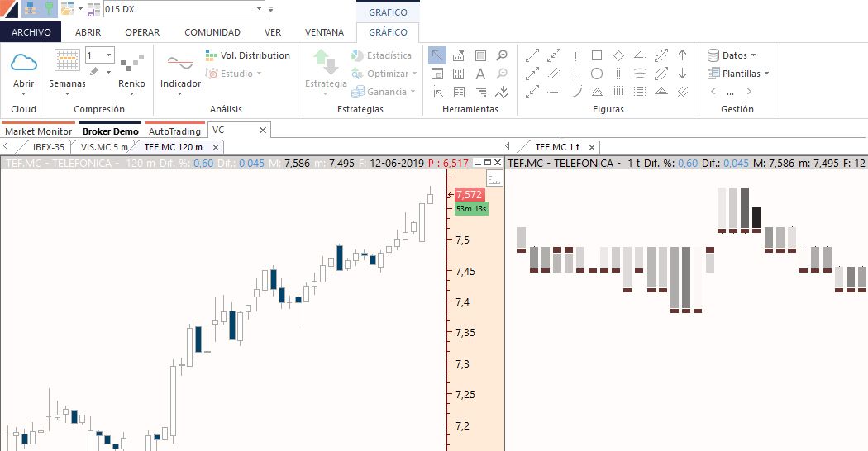Click the zoom in magnifier icon
The width and height of the screenshot is (868, 451).
(502, 55)
